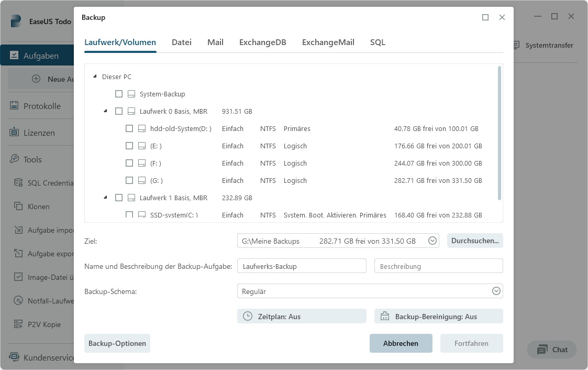Switch to the SQL tab
This screenshot has width=588, height=370.
click(x=378, y=42)
